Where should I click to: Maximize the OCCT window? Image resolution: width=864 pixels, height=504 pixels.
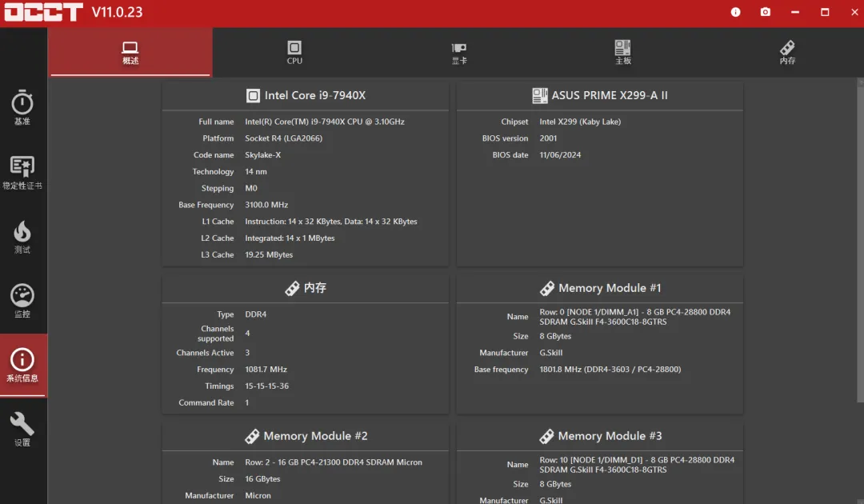(x=825, y=12)
